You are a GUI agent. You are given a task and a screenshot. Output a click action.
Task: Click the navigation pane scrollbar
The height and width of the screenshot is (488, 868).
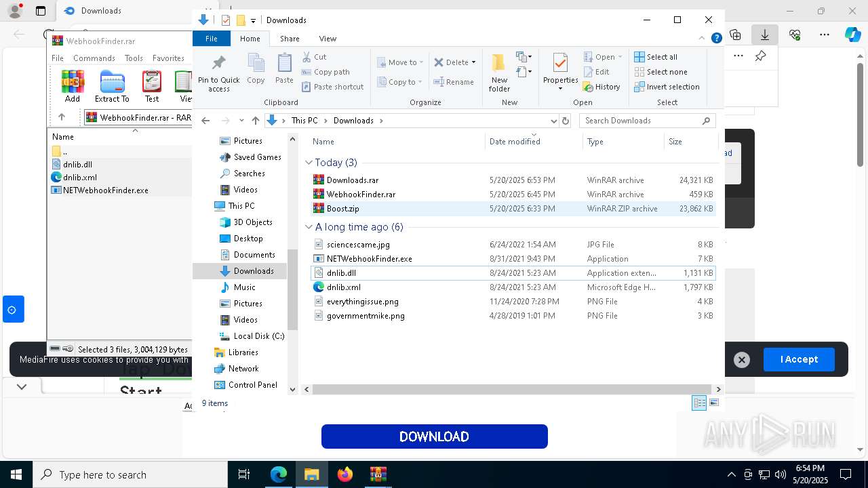[293, 289]
